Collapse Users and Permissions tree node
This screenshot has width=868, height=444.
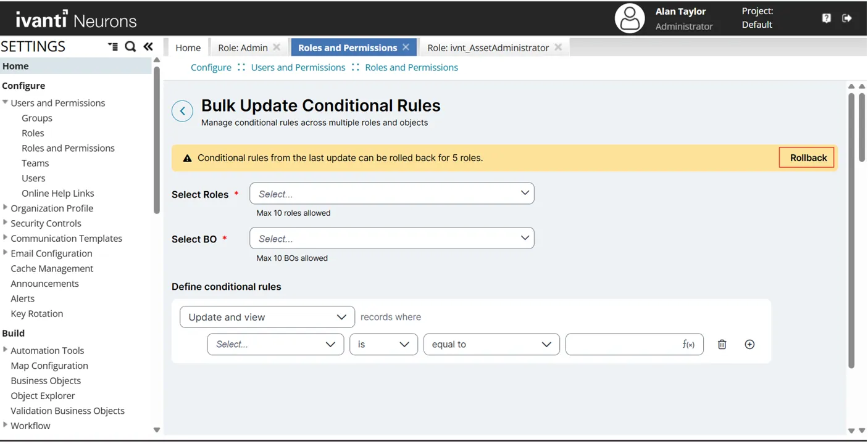(6, 102)
